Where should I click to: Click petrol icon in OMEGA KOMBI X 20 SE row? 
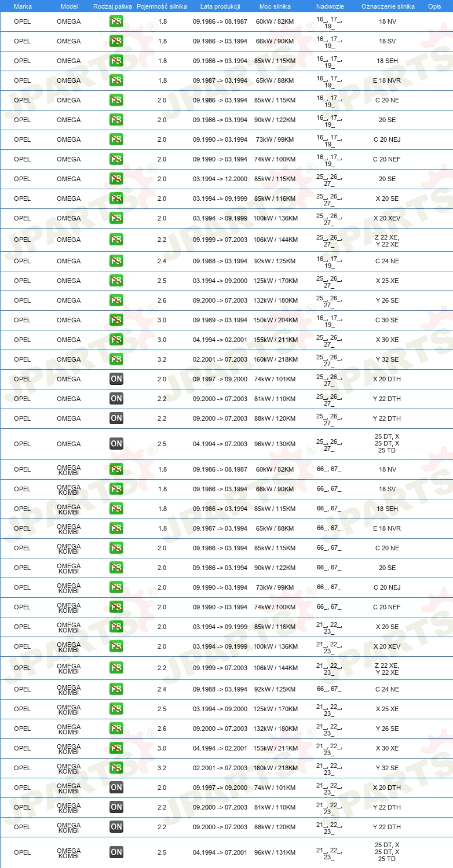click(x=116, y=627)
